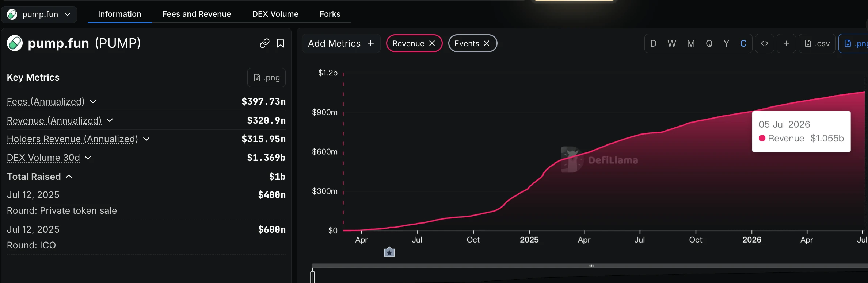Screen dimensions: 868x283
Task: Click the plus icon beside embed button
Action: [786, 43]
